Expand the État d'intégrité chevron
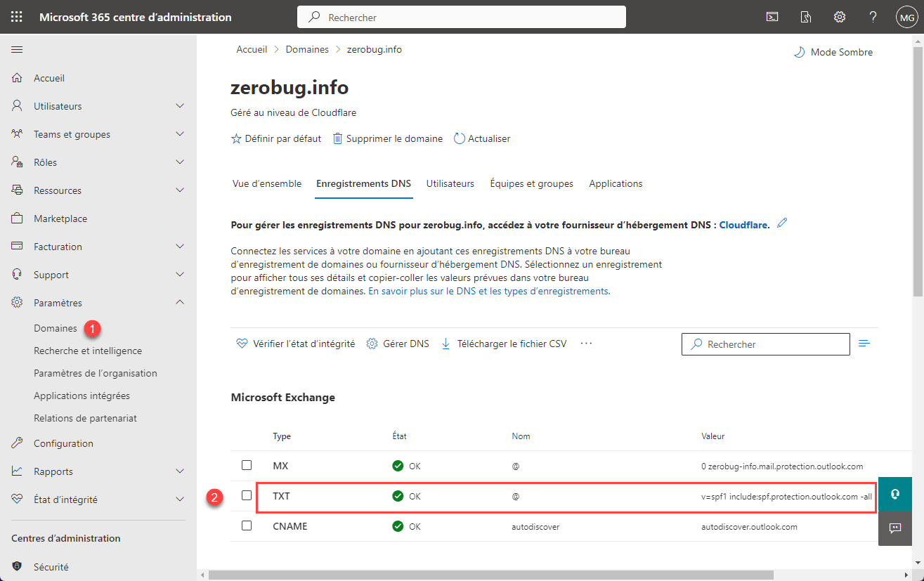This screenshot has width=924, height=581. point(180,500)
